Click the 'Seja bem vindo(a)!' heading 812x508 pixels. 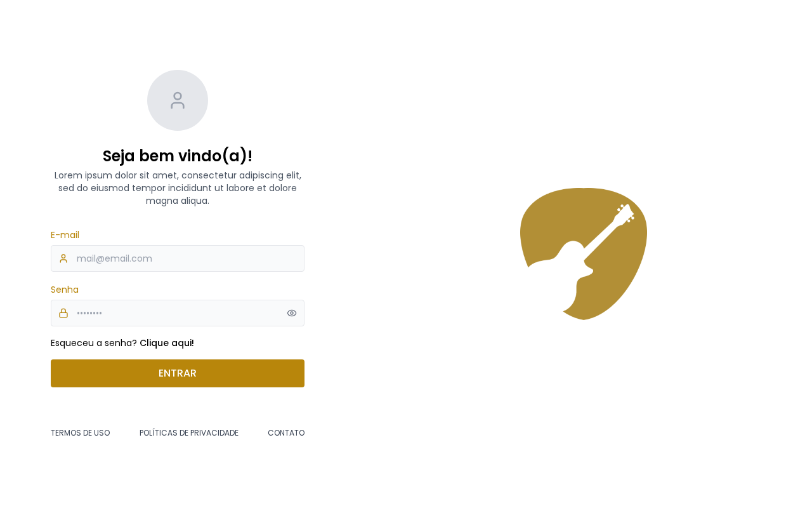pyautogui.click(x=178, y=156)
